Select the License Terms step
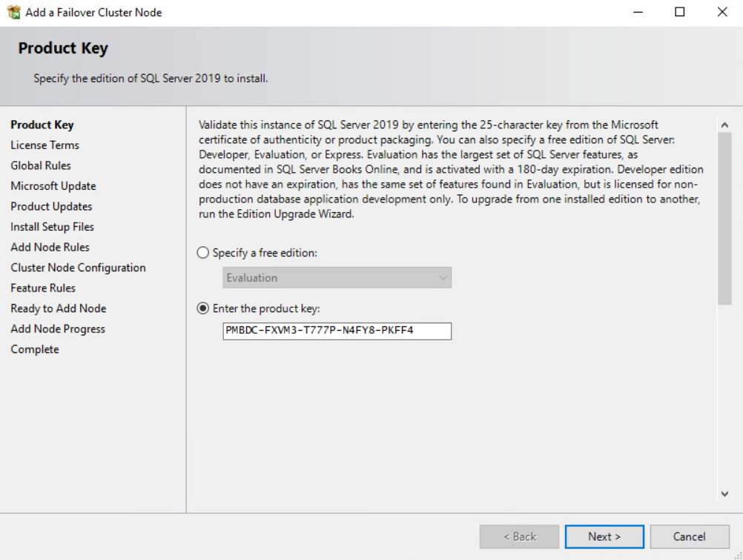The height and width of the screenshot is (560, 743). pos(45,145)
